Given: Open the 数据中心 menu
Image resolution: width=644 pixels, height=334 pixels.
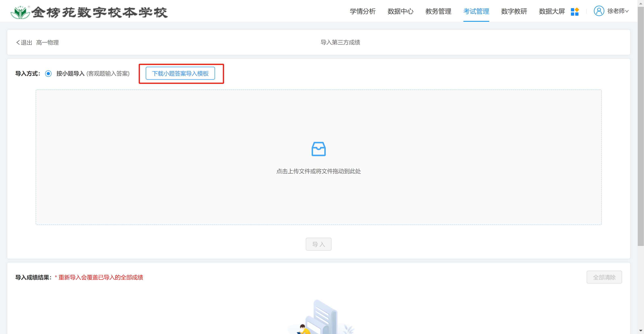Looking at the screenshot, I should click(400, 11).
